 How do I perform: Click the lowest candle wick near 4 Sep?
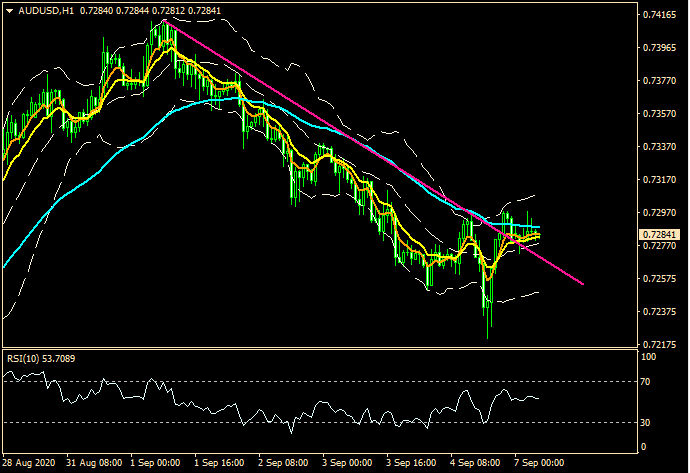[489, 332]
